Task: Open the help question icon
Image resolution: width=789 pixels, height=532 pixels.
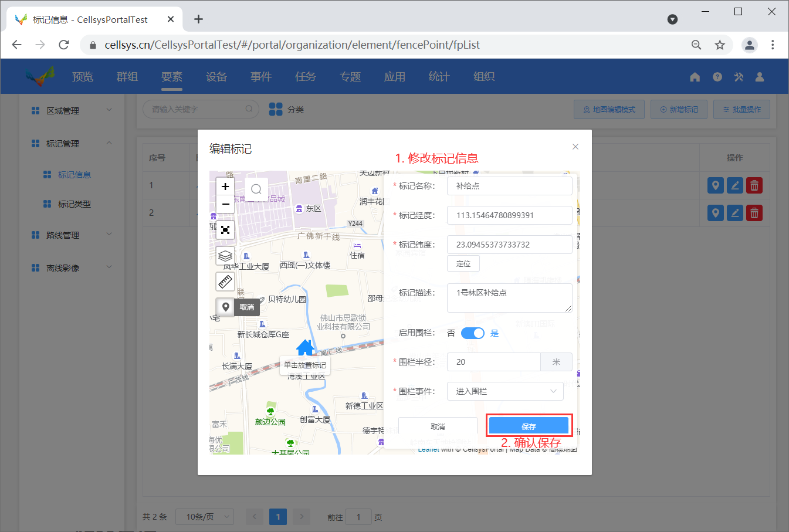Action: pos(717,77)
